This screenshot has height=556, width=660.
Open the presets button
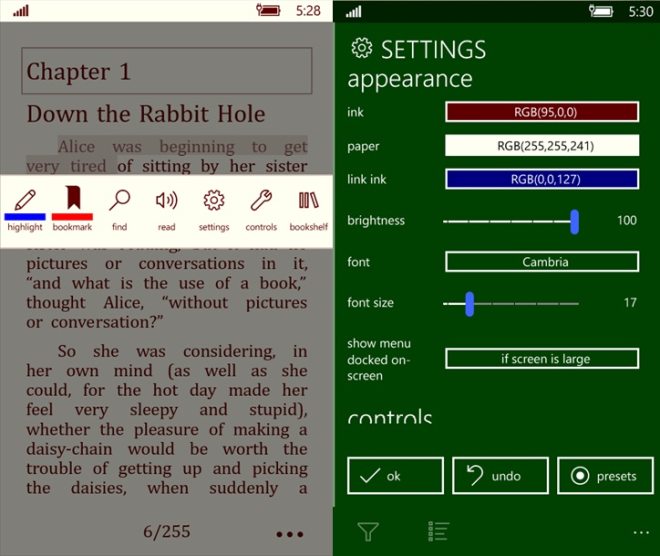(x=605, y=476)
